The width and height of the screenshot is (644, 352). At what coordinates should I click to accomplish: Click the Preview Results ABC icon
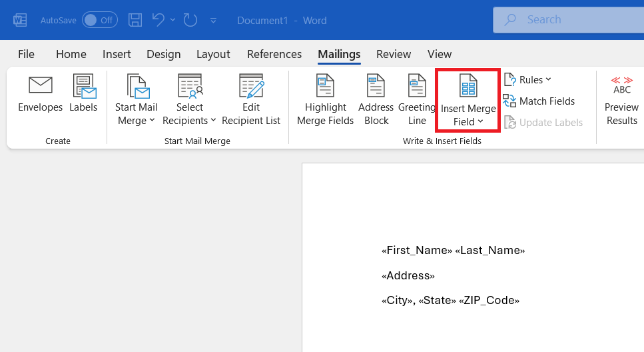pyautogui.click(x=622, y=85)
